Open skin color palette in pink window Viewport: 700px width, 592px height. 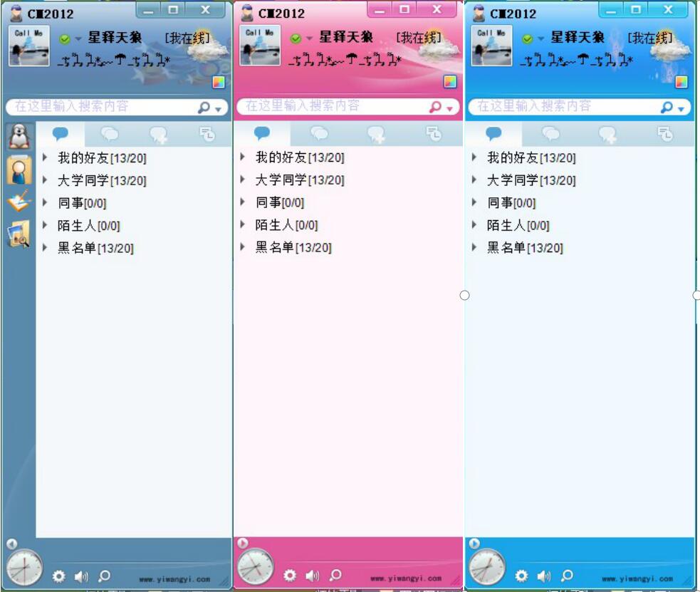450,81
